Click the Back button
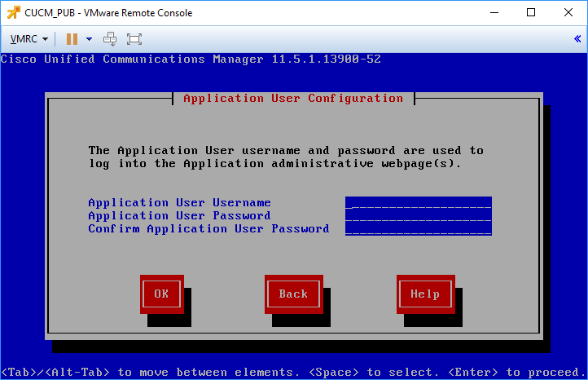The width and height of the screenshot is (588, 380). click(x=294, y=294)
